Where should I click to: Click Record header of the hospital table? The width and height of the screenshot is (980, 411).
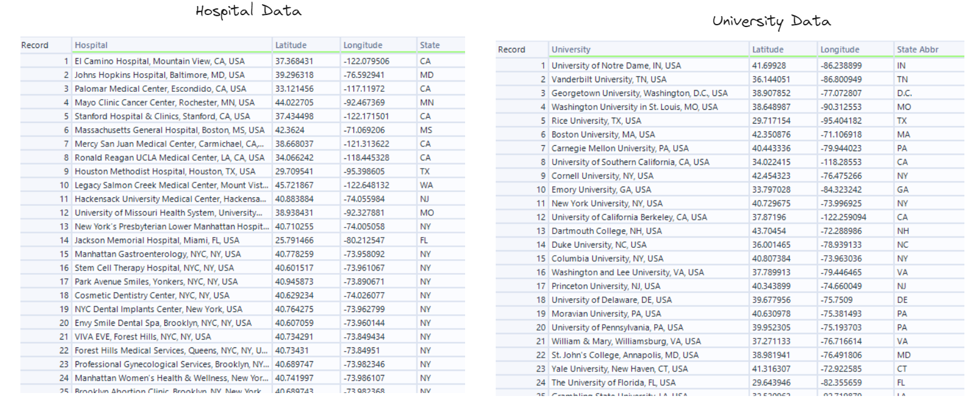(35, 45)
